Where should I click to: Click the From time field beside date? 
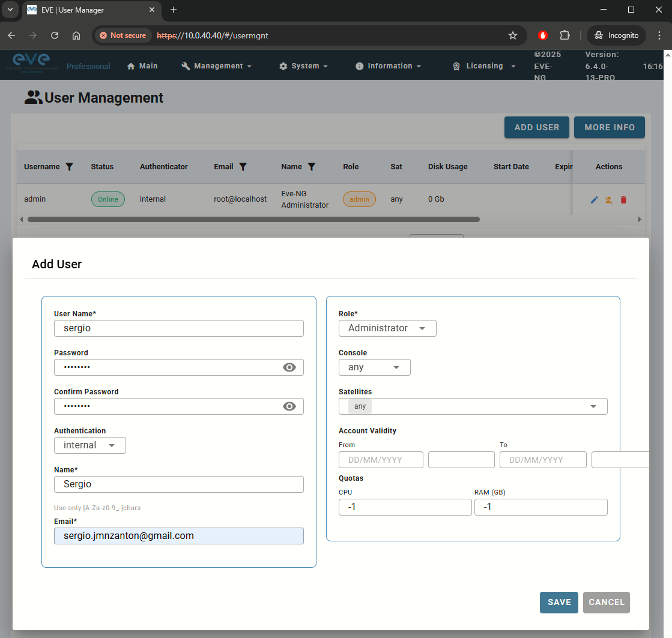(x=462, y=460)
